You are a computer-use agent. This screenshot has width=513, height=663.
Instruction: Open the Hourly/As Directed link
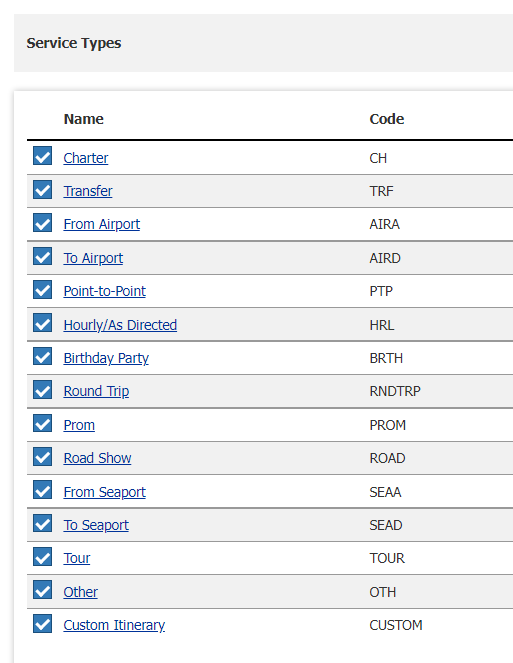pyautogui.click(x=120, y=325)
